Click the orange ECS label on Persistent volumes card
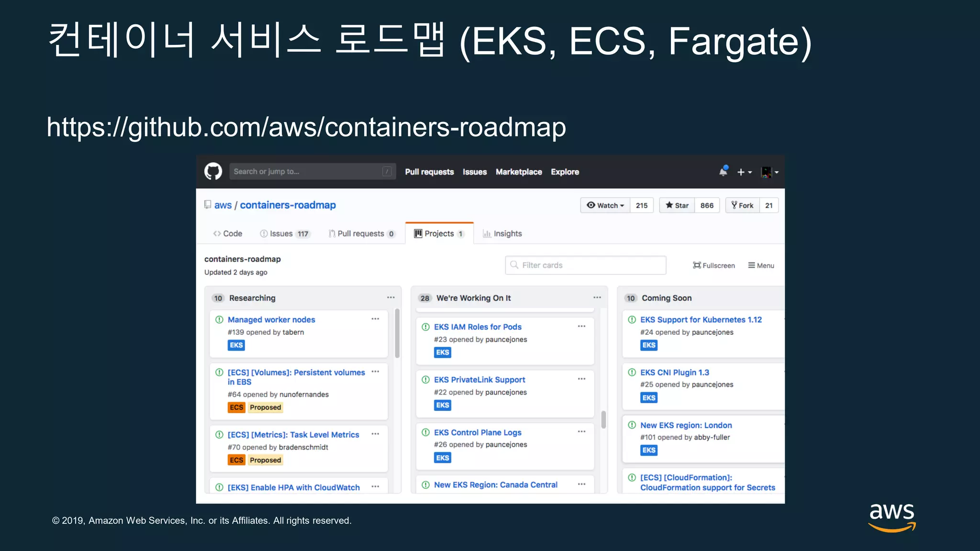 pyautogui.click(x=236, y=407)
